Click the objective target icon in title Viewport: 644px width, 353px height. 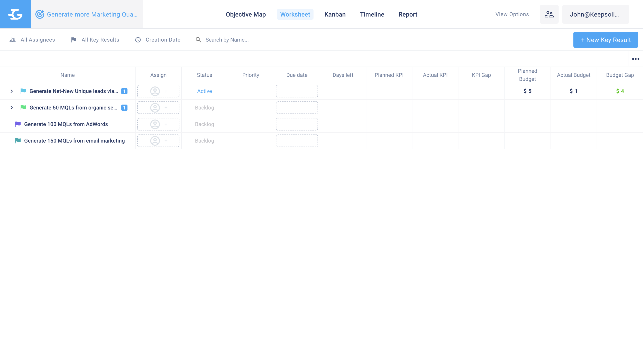40,14
